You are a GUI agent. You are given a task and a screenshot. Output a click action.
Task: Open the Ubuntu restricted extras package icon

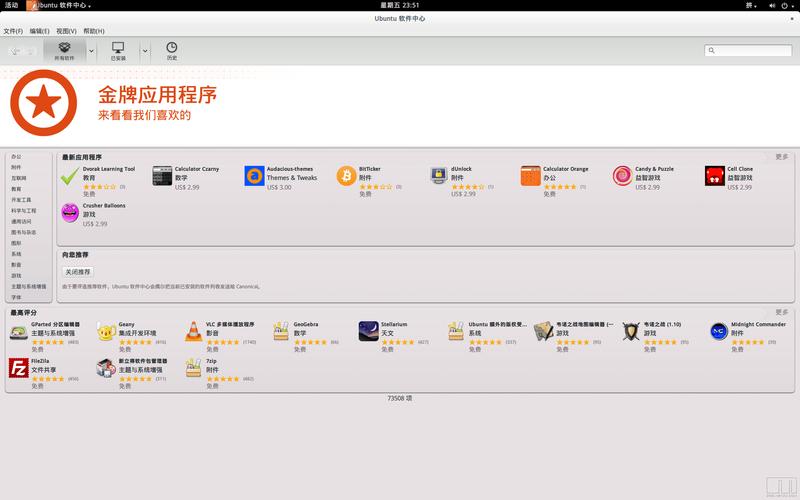(456, 331)
